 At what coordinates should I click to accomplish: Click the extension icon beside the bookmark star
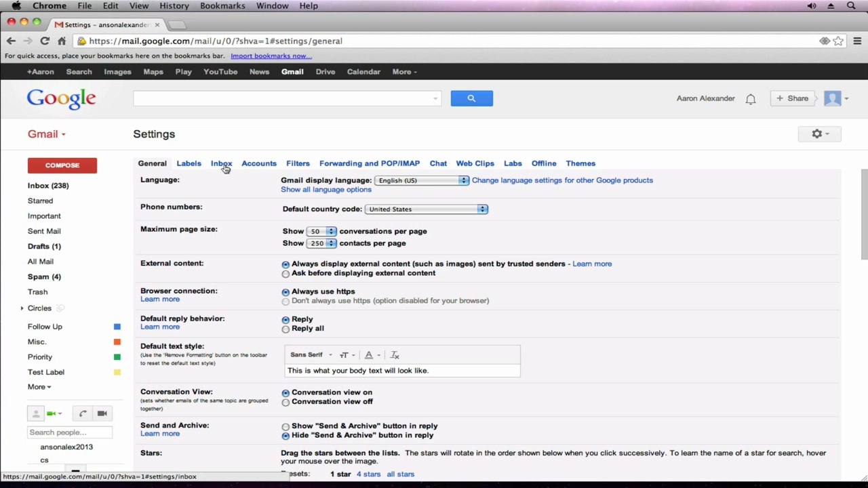coord(825,41)
